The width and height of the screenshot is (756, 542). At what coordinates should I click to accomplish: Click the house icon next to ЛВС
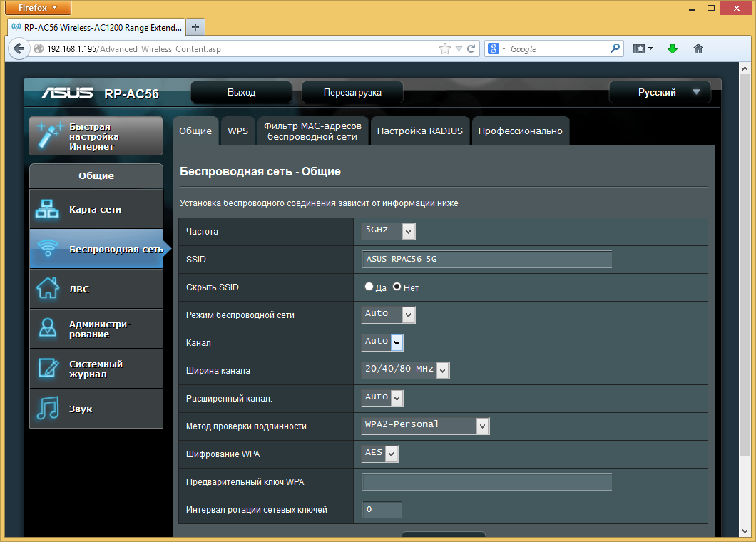pyautogui.click(x=48, y=288)
